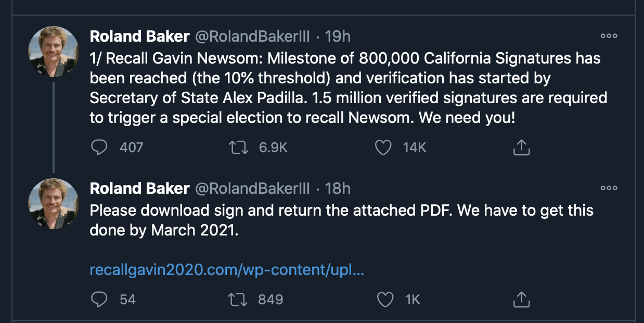Open more options on the 19h tweet
This screenshot has width=644, height=323.
coord(609,36)
